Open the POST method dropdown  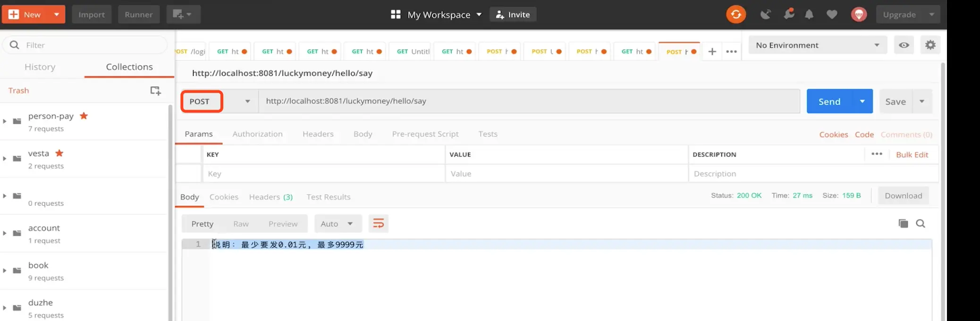[220, 101]
